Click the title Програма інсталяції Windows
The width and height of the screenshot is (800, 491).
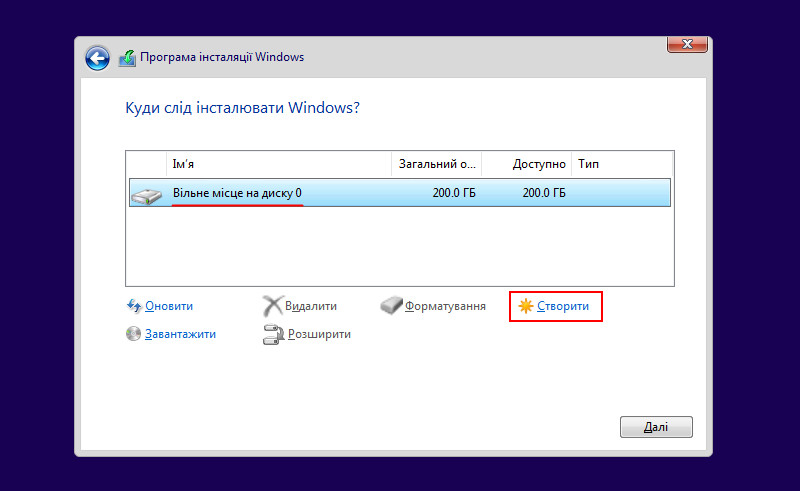(x=222, y=57)
